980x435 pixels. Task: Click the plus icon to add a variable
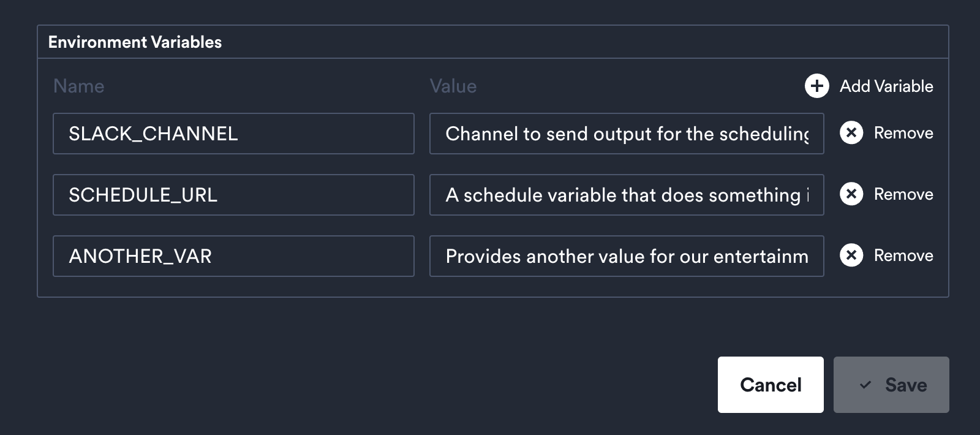pos(816,86)
